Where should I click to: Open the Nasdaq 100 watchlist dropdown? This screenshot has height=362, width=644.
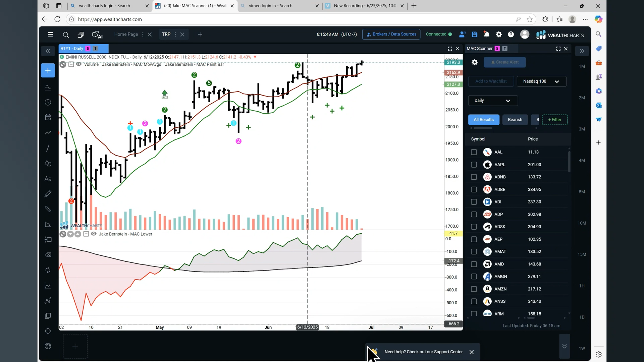(541, 81)
